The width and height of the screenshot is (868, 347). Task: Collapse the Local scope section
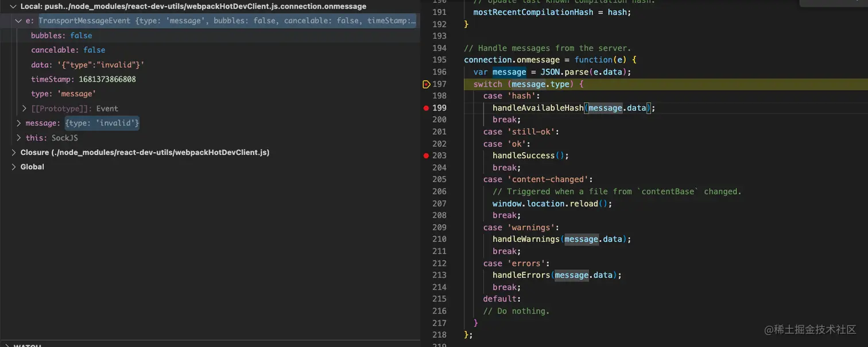coord(13,6)
